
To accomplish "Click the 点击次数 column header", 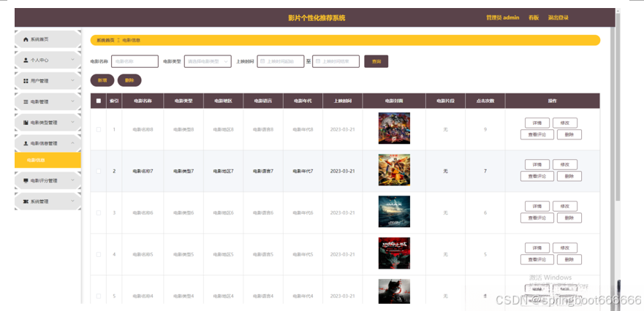I will coord(485,101).
